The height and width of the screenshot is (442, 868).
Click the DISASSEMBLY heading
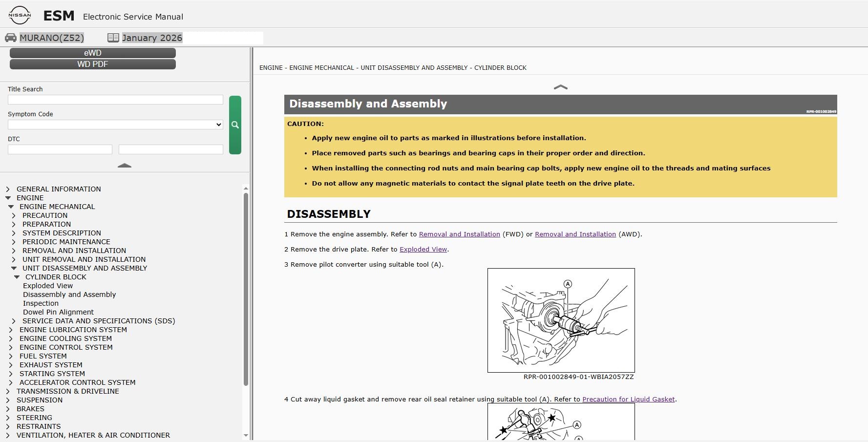pyautogui.click(x=329, y=214)
